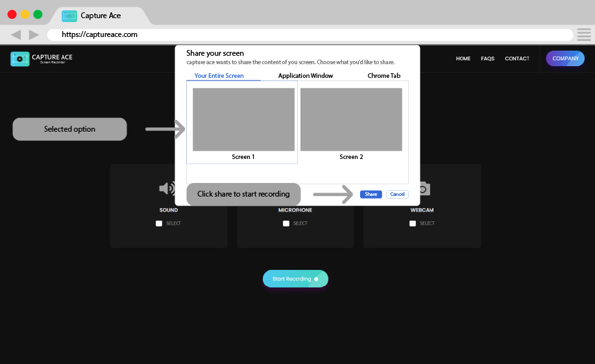Click the MICROPHONE label
This screenshot has height=364, width=595.
pyautogui.click(x=295, y=210)
